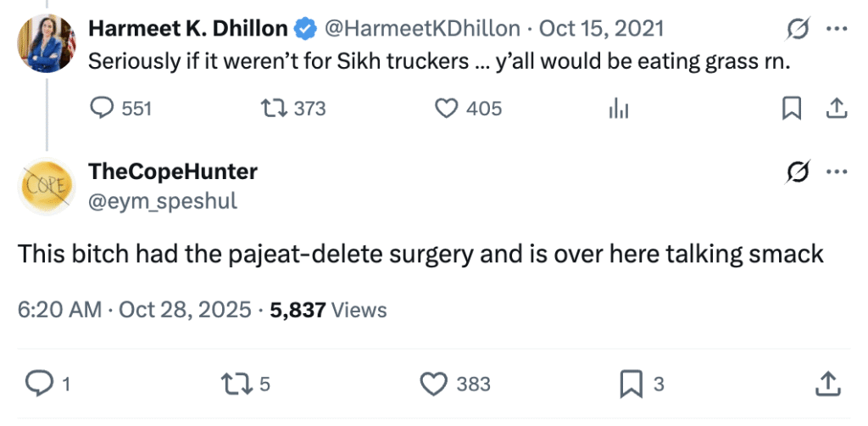Share the top tweet
This screenshot has height=426, width=868.
[x=835, y=109]
